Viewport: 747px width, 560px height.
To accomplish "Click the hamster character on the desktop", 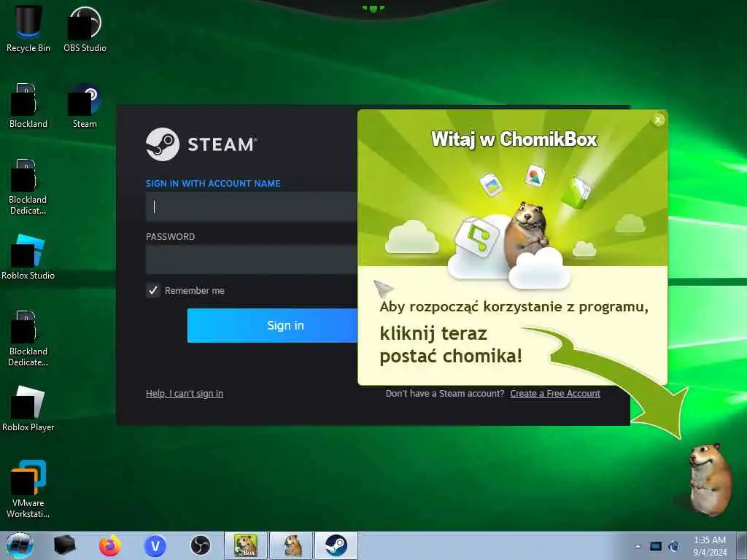I will point(710,480).
